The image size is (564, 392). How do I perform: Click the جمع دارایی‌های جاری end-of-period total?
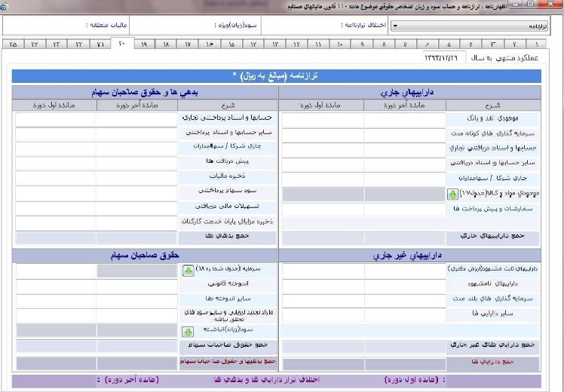click(405, 239)
